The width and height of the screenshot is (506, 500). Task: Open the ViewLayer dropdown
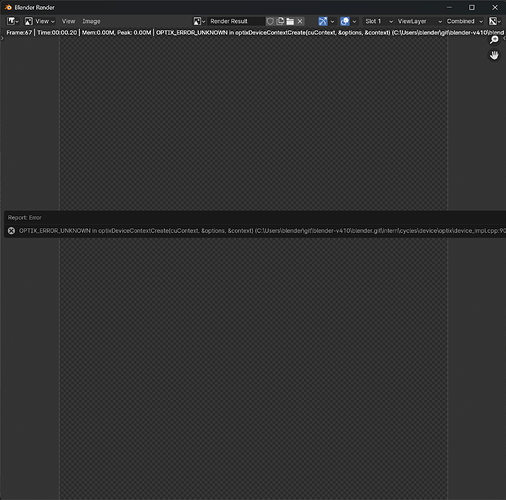pyautogui.click(x=419, y=21)
